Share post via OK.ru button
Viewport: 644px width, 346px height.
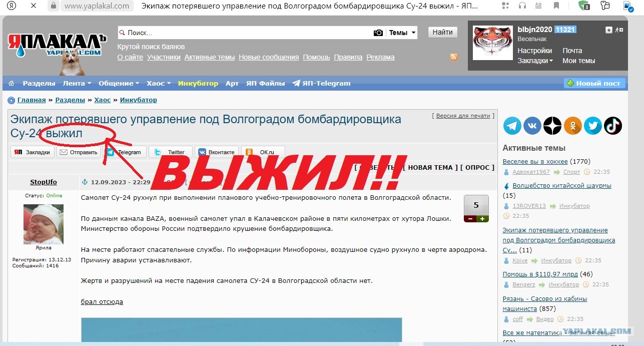tap(263, 152)
